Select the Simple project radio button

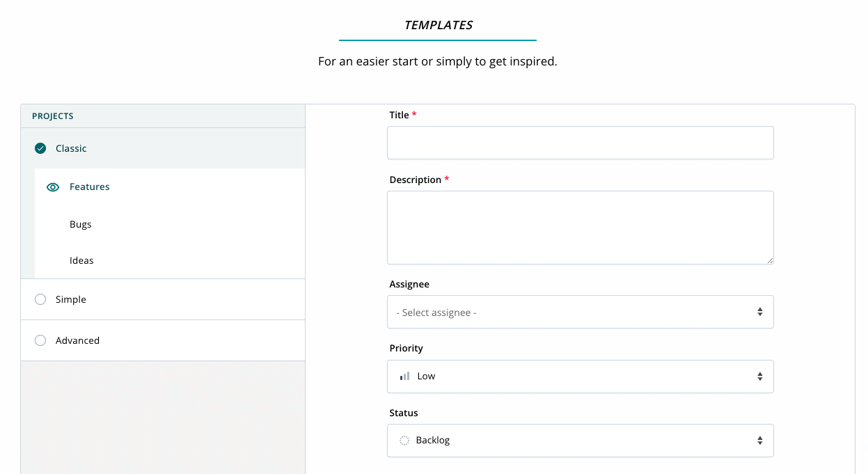coord(40,299)
